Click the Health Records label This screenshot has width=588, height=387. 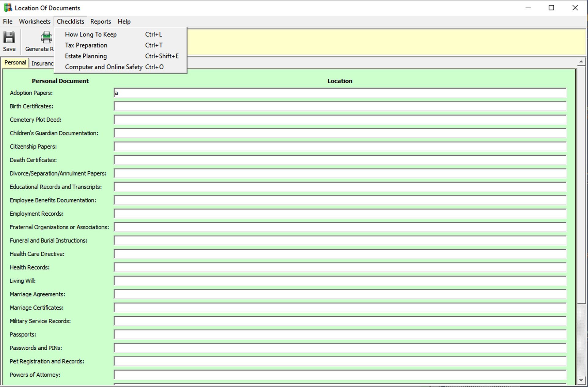tap(30, 267)
